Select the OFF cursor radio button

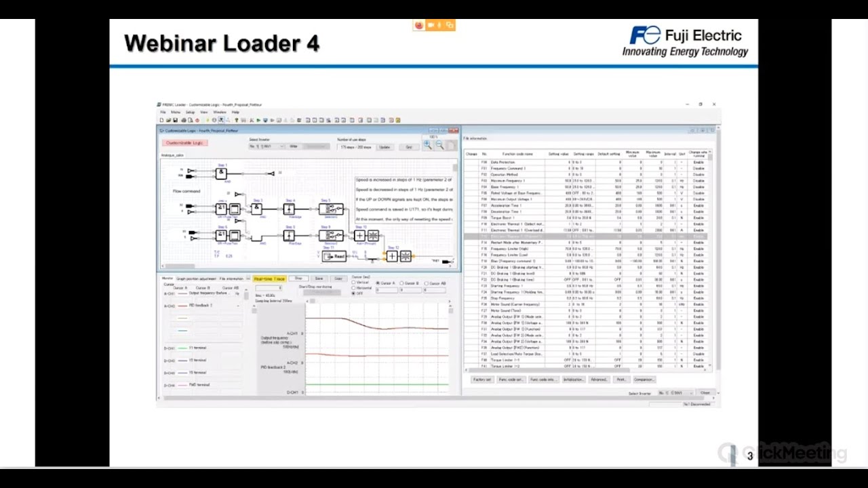point(353,293)
